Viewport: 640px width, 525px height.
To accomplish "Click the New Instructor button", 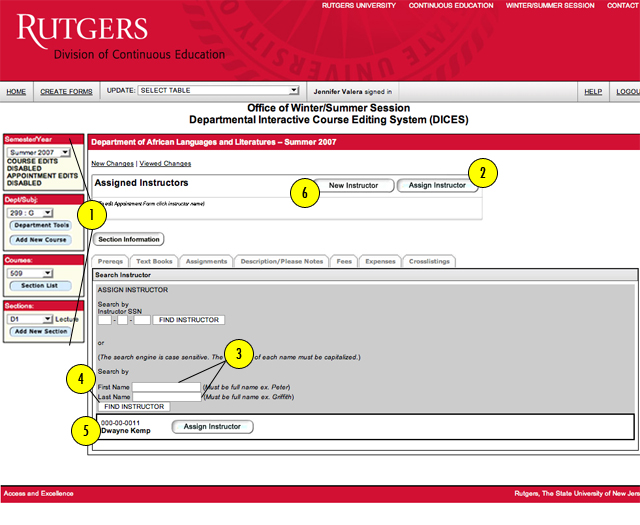I will [353, 185].
